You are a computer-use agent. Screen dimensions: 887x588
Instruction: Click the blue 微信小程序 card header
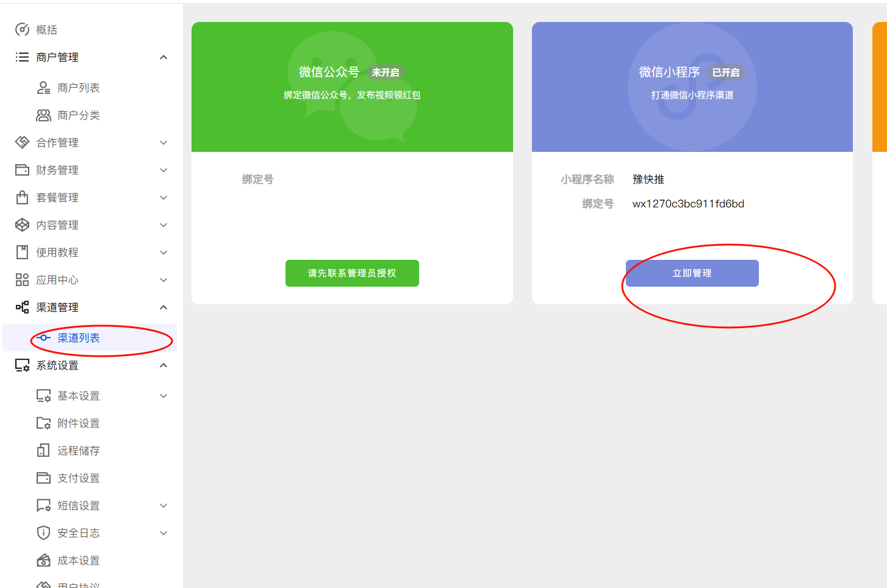pyautogui.click(x=692, y=87)
